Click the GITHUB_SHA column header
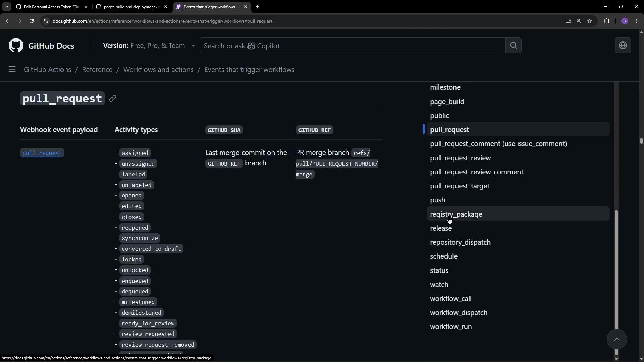The width and height of the screenshot is (644, 362). click(224, 130)
